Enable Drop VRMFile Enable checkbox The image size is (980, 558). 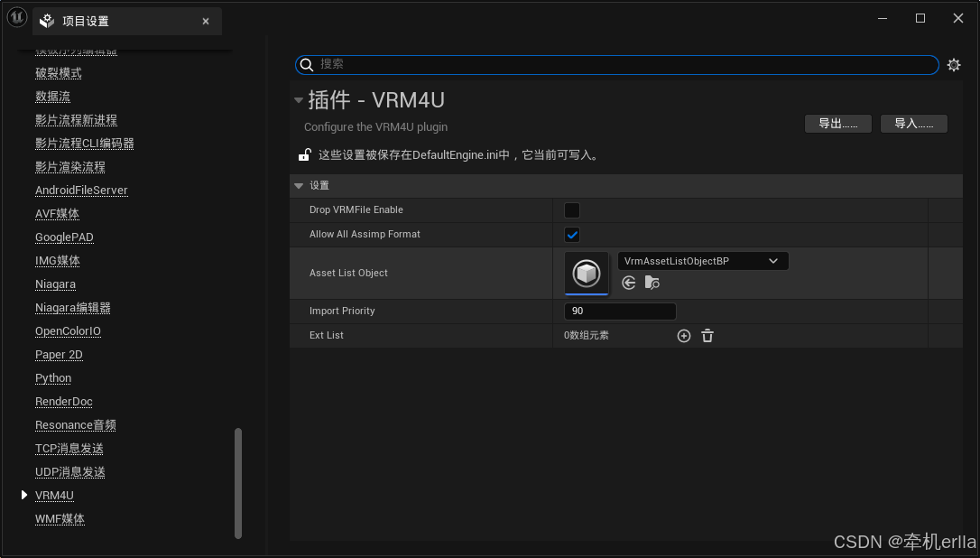pyautogui.click(x=572, y=210)
